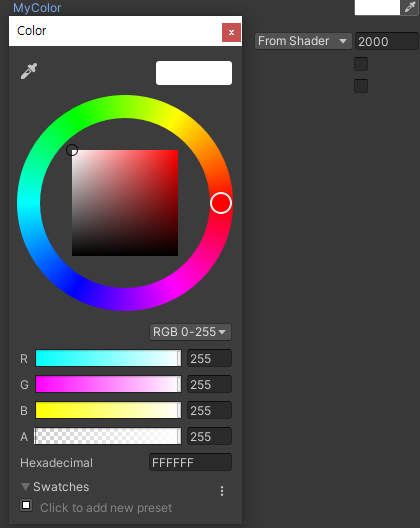
Task: Click the B value field showing 255
Action: point(209,410)
